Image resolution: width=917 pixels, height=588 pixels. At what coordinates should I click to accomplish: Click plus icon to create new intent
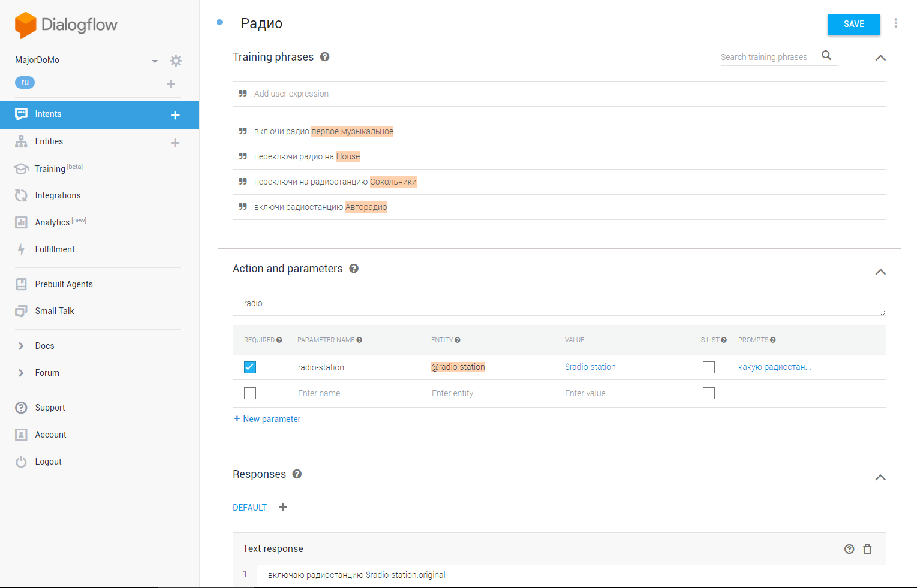(x=175, y=115)
